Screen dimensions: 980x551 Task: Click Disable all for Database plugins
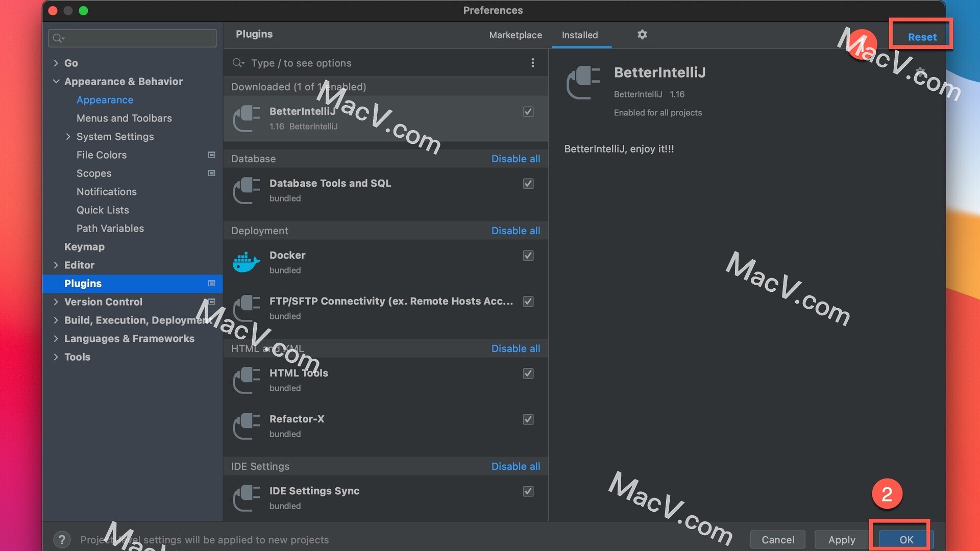pos(516,159)
